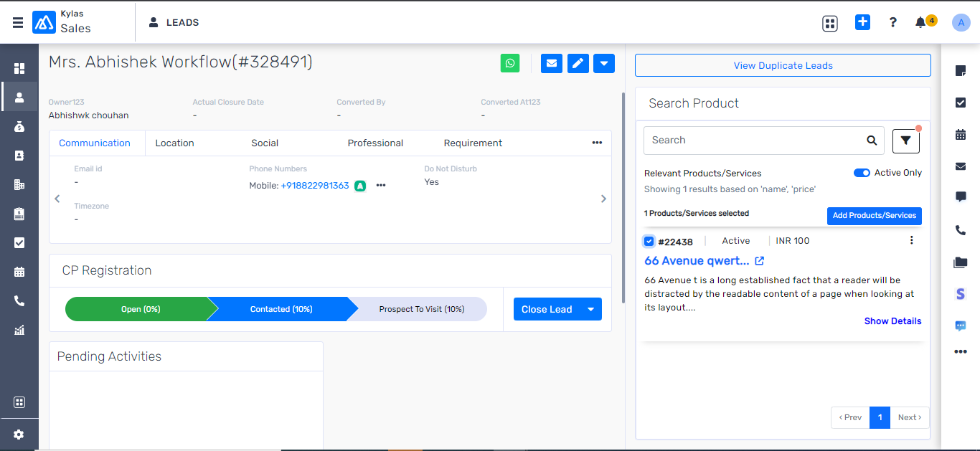Open the three-dot menu beside Requirement tab
Viewport: 980px width, 451px height.
597,143
